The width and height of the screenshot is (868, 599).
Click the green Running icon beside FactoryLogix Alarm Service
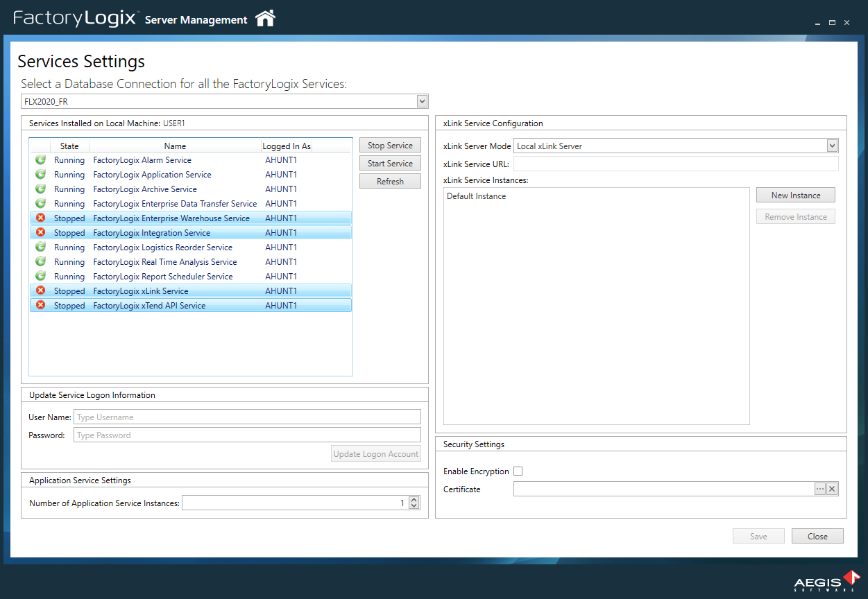pyautogui.click(x=40, y=159)
